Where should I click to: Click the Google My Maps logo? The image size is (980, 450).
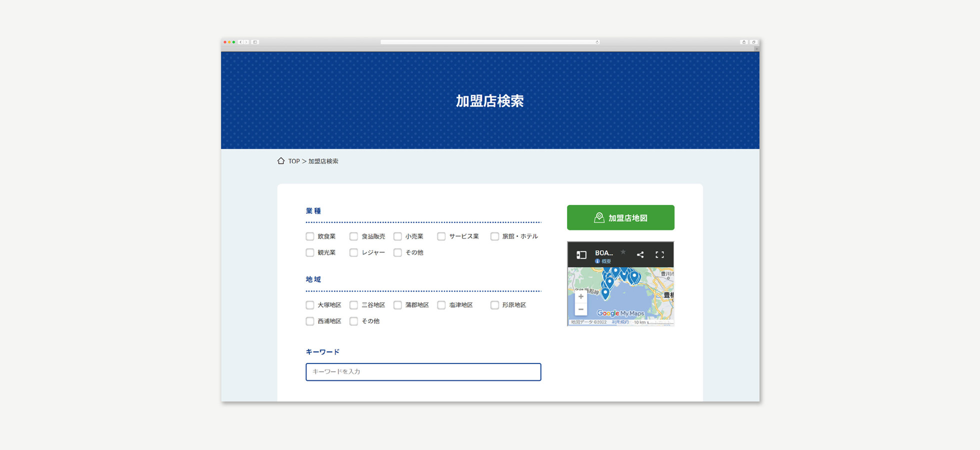tap(620, 313)
